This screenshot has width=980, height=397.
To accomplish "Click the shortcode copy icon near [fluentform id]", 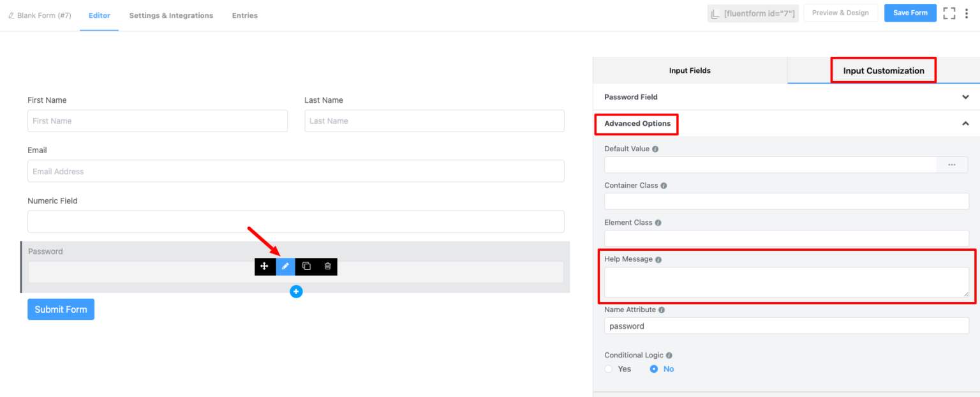I will pos(716,13).
